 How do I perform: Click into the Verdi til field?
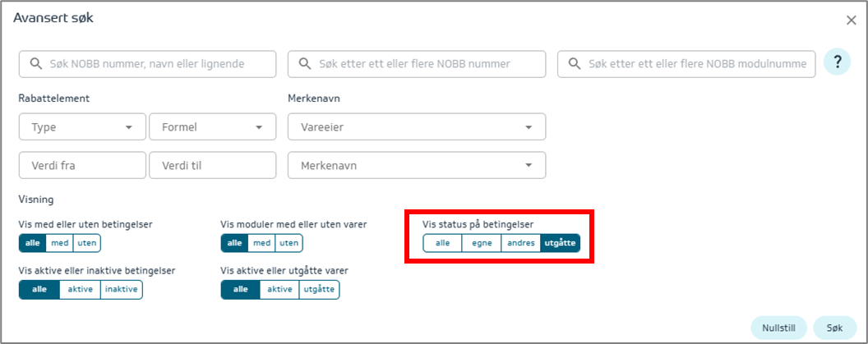pos(212,166)
